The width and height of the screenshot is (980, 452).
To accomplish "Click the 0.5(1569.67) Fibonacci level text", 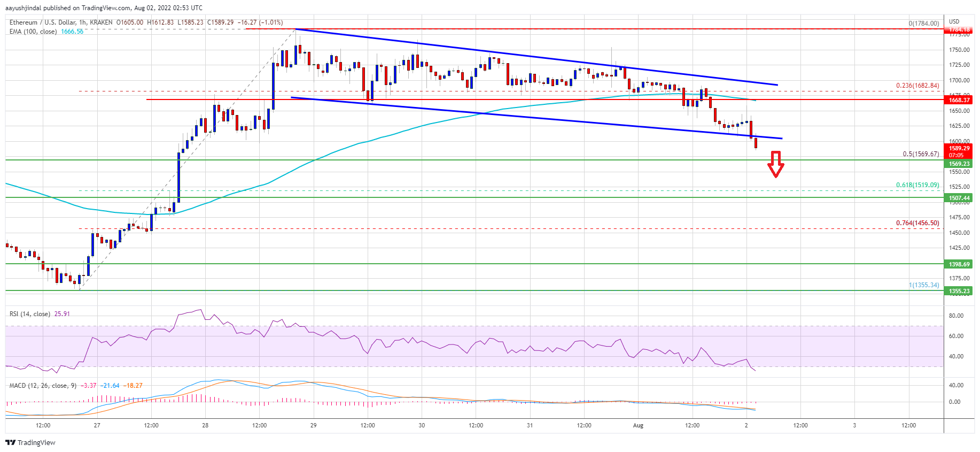I will tap(921, 154).
